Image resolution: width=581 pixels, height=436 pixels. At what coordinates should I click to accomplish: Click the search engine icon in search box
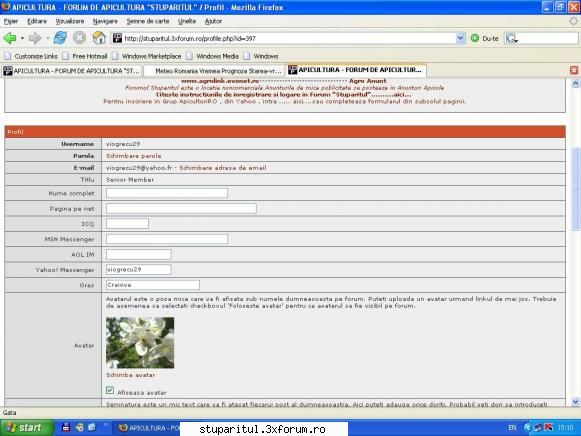(512, 38)
